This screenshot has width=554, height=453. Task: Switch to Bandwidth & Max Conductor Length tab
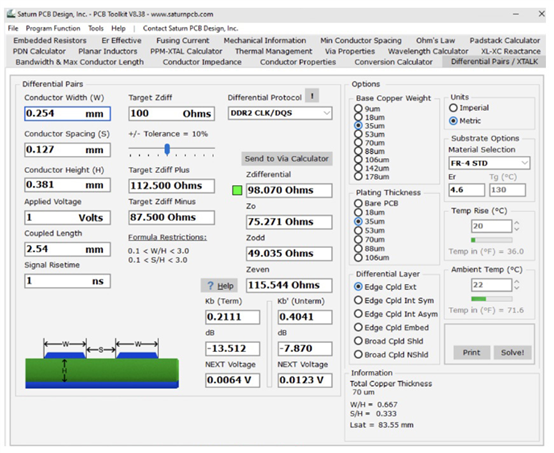[79, 62]
